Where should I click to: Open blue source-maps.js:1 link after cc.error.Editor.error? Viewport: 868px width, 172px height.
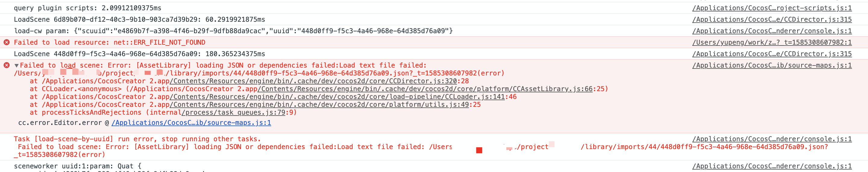point(191,123)
